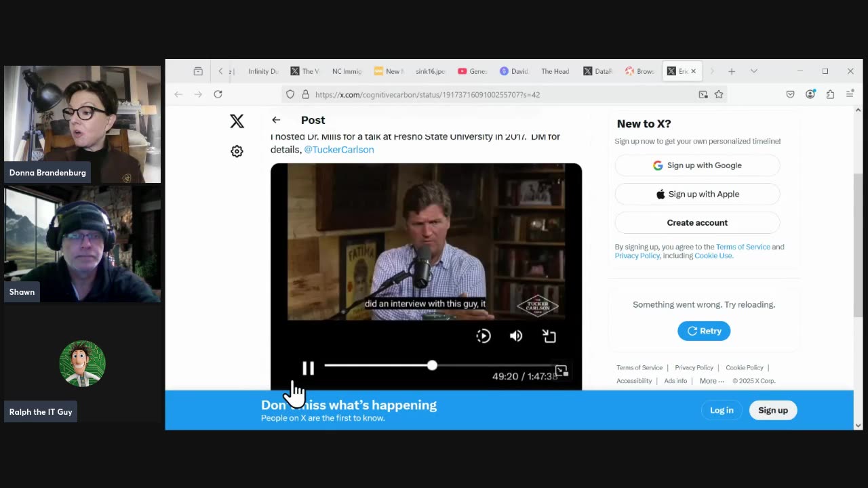
Task: Open the Terms of Service link in signup text
Action: (743, 247)
